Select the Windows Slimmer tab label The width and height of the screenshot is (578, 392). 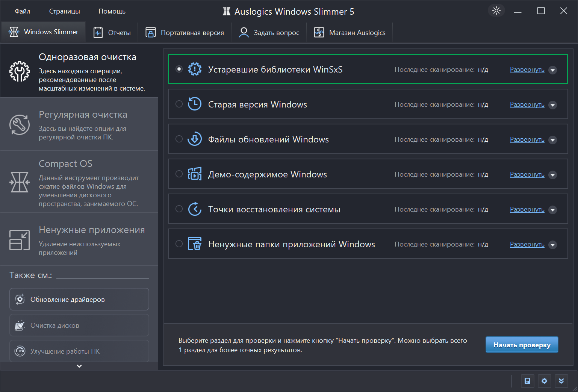click(x=51, y=32)
